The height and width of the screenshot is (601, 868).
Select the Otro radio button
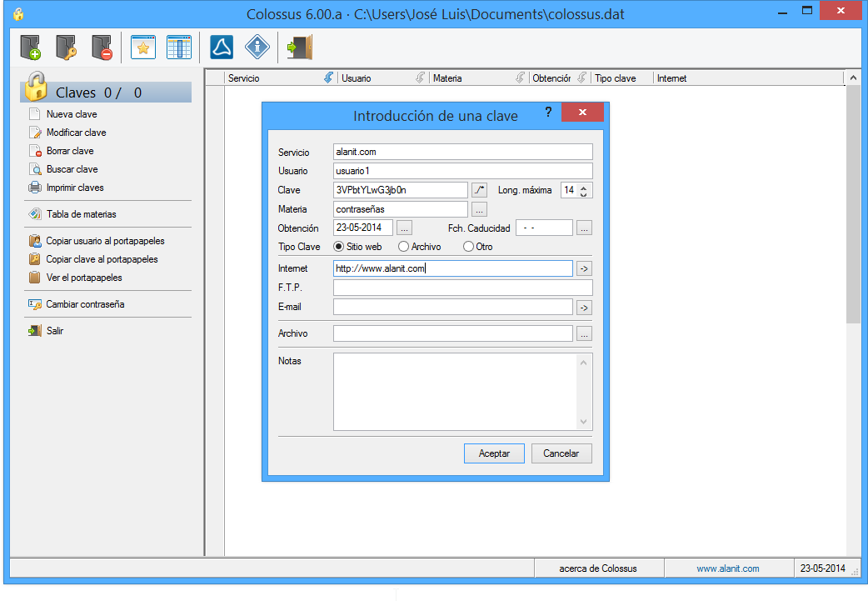pyautogui.click(x=468, y=247)
